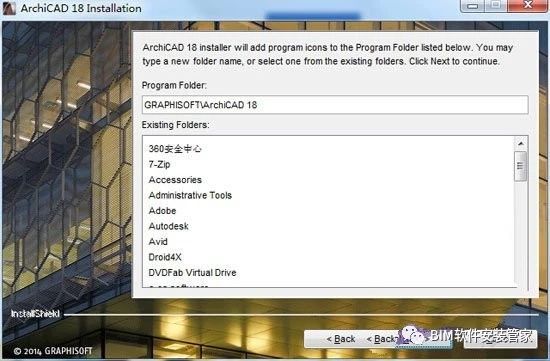This screenshot has height=361, width=550.
Task: Minimize the installation window
Action: click(472, 6)
